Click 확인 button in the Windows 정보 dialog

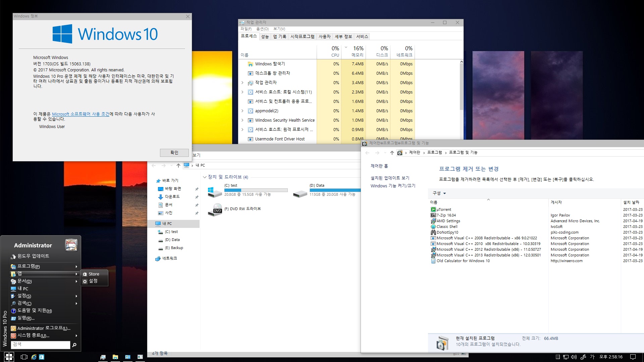click(x=174, y=153)
